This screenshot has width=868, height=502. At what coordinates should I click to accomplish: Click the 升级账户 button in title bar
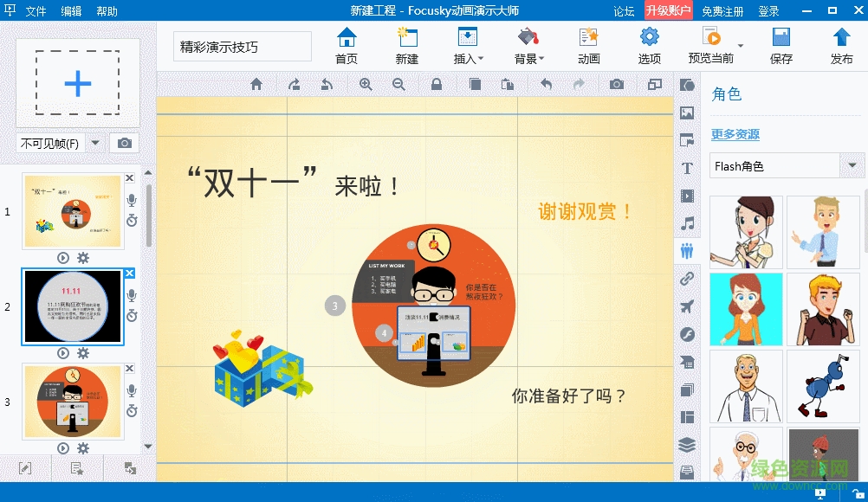click(x=667, y=11)
